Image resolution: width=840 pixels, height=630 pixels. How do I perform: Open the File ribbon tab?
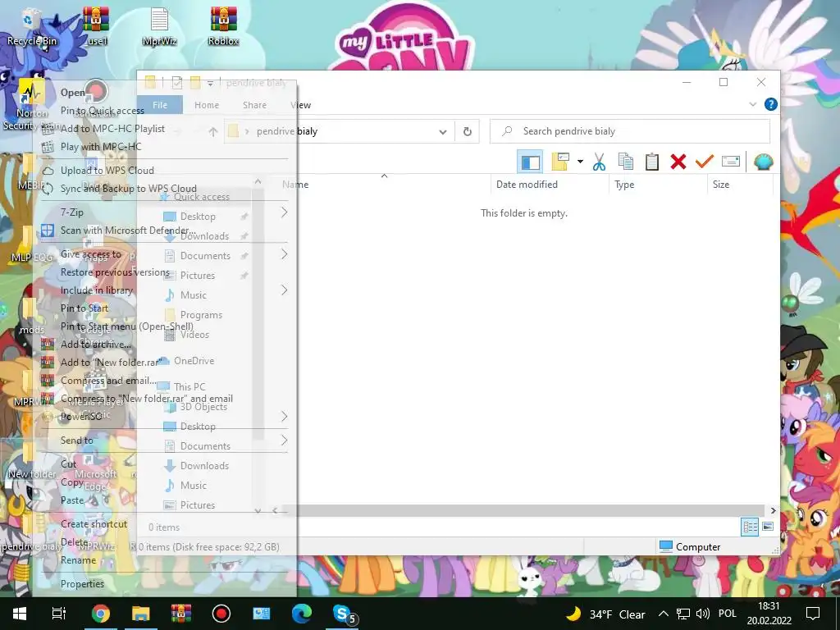(x=160, y=105)
